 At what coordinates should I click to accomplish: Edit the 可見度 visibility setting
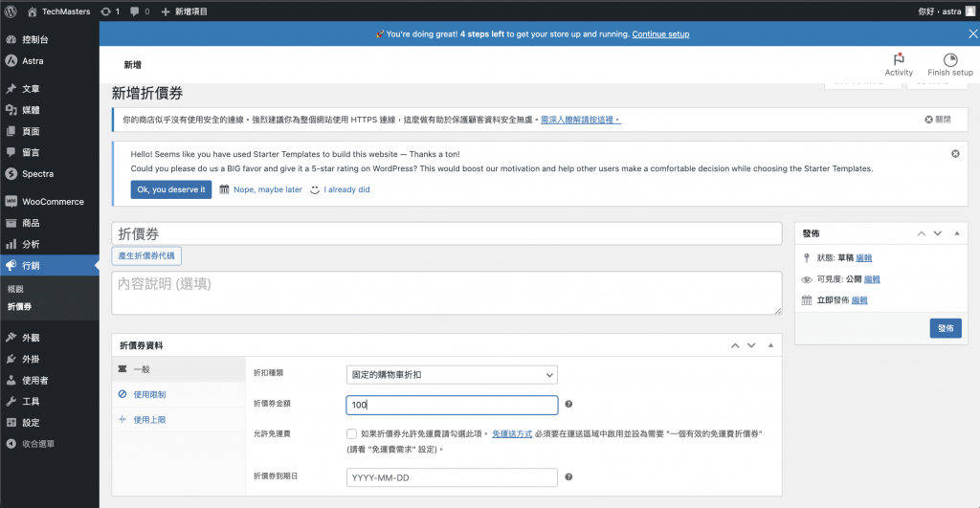872,279
